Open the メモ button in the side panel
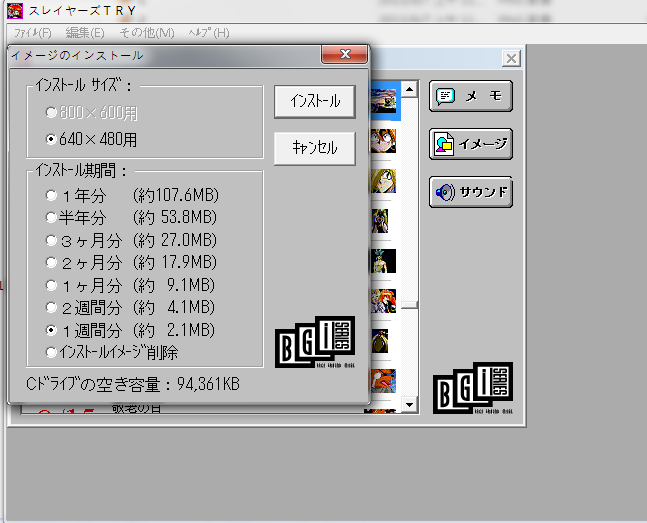The width and height of the screenshot is (647, 523). coord(471,96)
